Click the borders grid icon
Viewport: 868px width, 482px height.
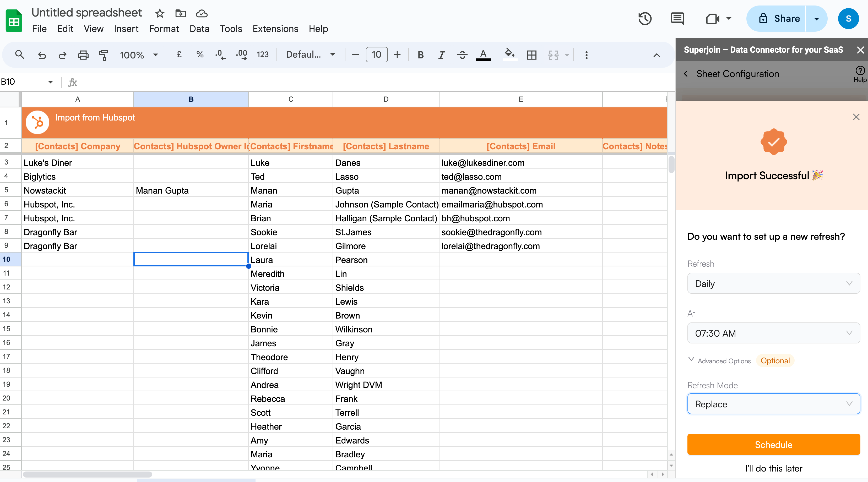(531, 55)
